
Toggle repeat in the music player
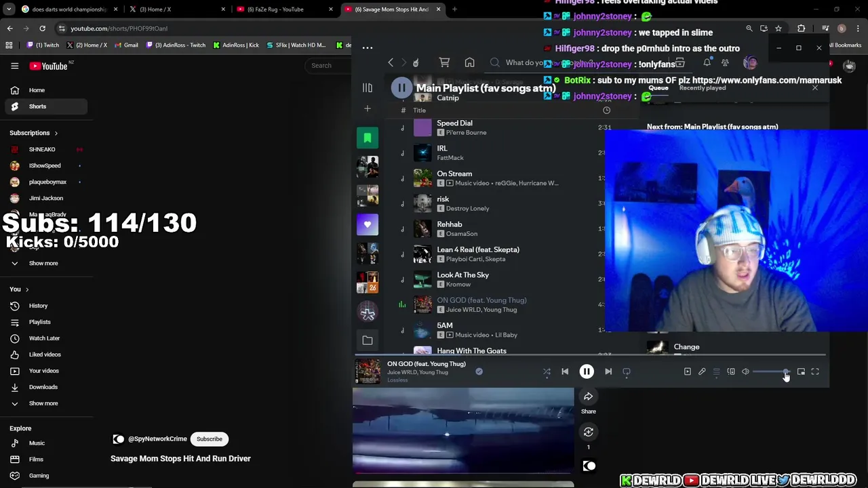pos(627,371)
